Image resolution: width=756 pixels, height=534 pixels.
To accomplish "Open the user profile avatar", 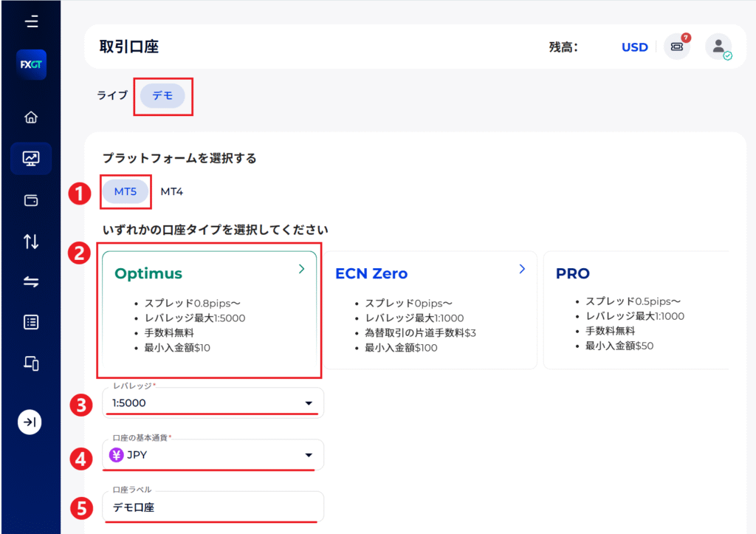I will (x=718, y=47).
